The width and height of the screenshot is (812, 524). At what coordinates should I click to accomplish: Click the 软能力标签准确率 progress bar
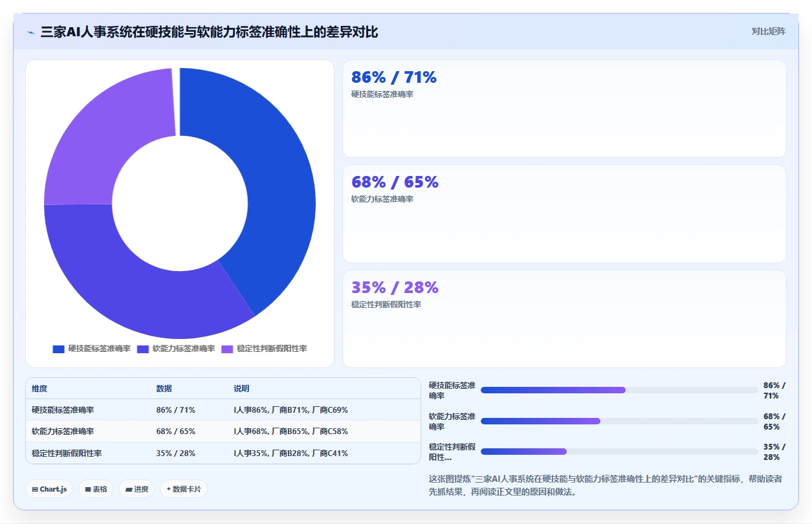pos(619,421)
